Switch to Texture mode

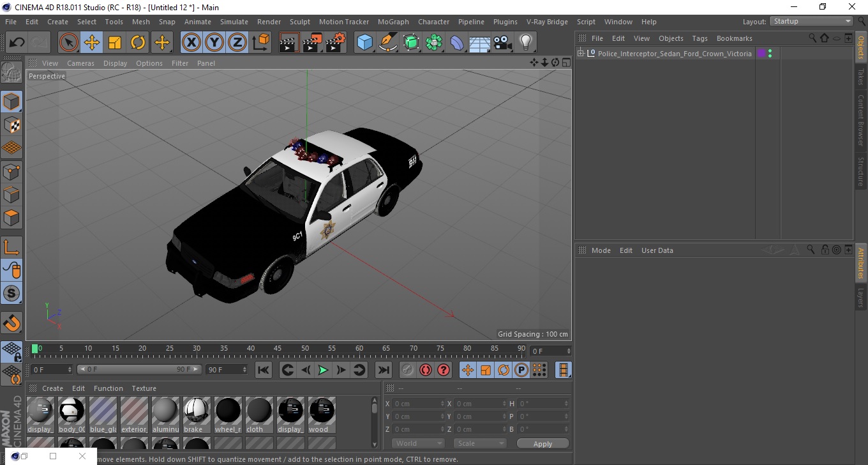[x=11, y=125]
